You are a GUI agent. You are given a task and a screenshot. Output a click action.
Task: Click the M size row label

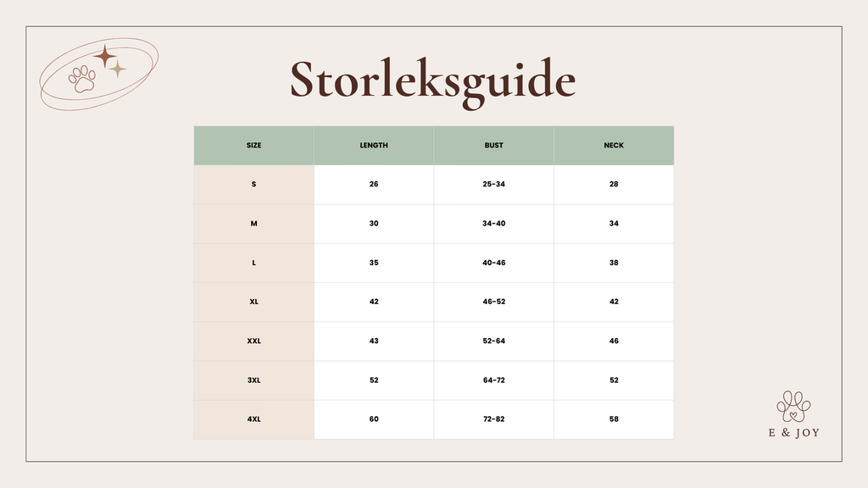point(253,224)
